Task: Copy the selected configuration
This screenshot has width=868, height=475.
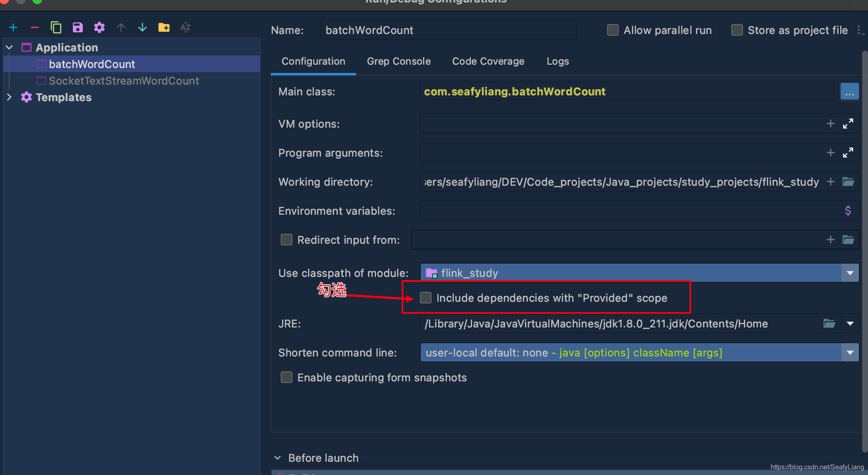Action: point(56,28)
